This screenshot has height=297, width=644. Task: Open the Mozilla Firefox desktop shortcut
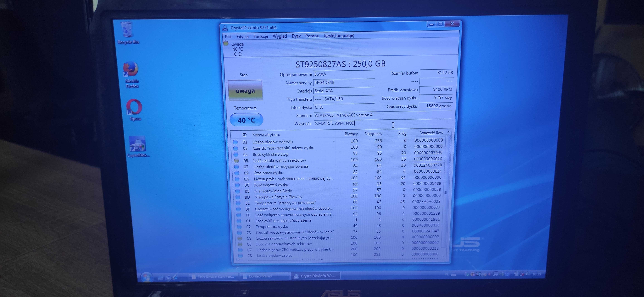131,75
